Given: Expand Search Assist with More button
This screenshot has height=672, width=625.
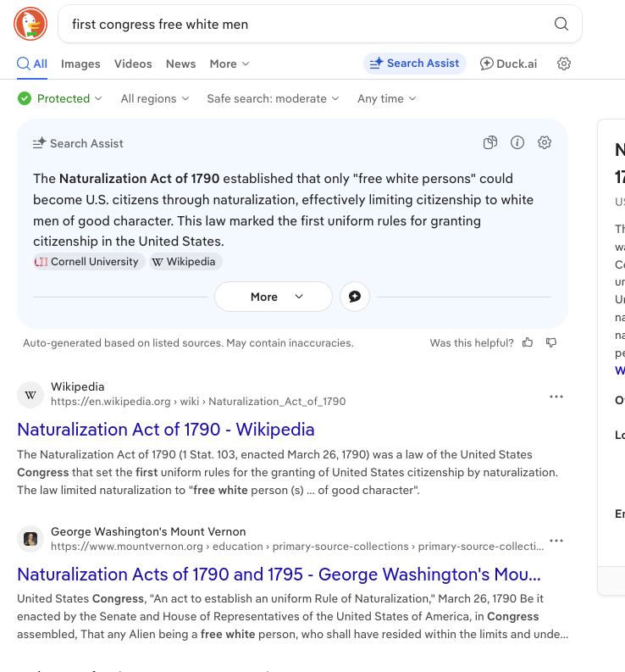Looking at the screenshot, I should pos(274,297).
